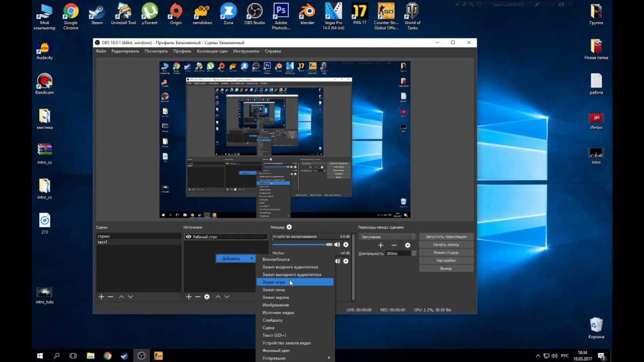Choose Захват окна from the add menu
644x362 pixels.
[x=295, y=290]
